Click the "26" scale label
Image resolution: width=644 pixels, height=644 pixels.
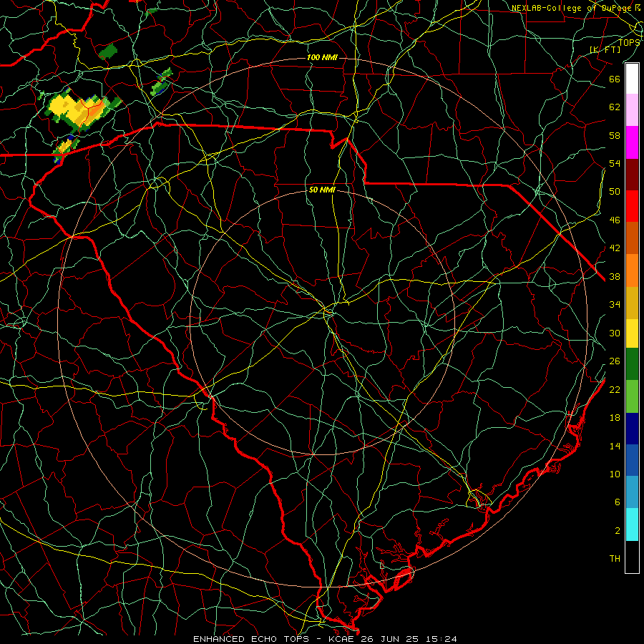click(x=615, y=361)
